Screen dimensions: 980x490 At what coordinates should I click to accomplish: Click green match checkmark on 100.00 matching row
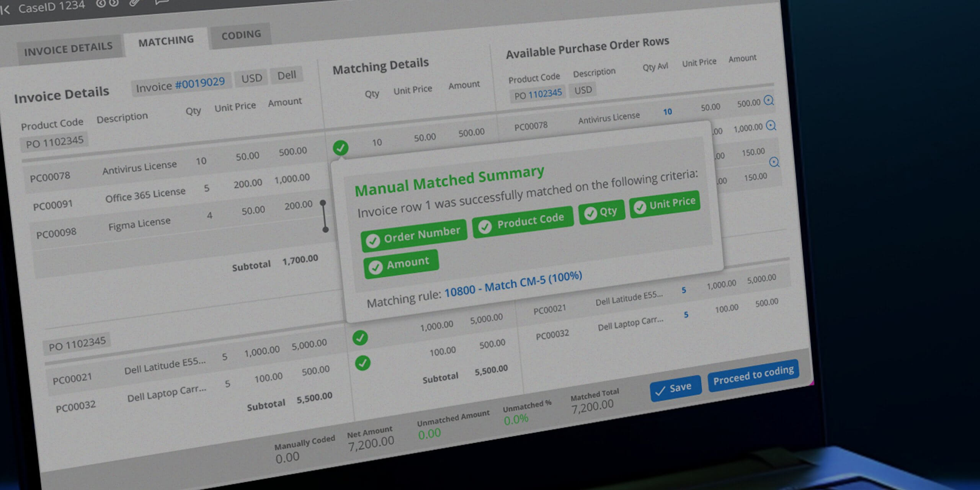click(x=362, y=363)
